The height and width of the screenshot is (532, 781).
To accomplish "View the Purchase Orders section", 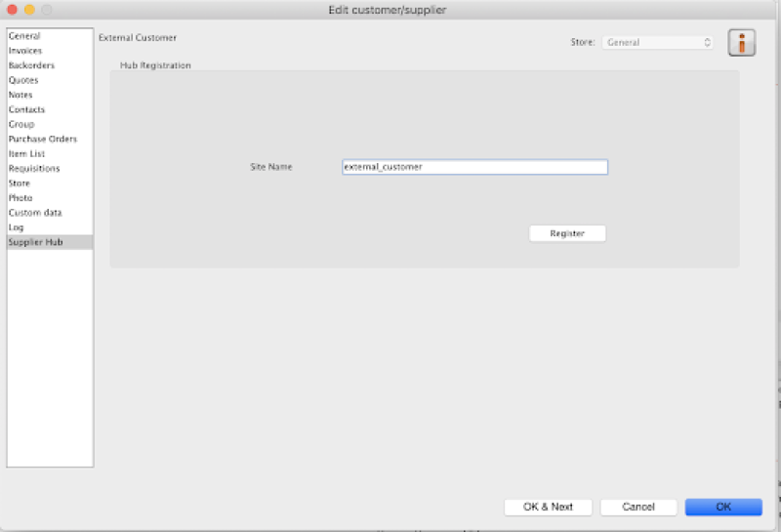I will tap(43, 139).
